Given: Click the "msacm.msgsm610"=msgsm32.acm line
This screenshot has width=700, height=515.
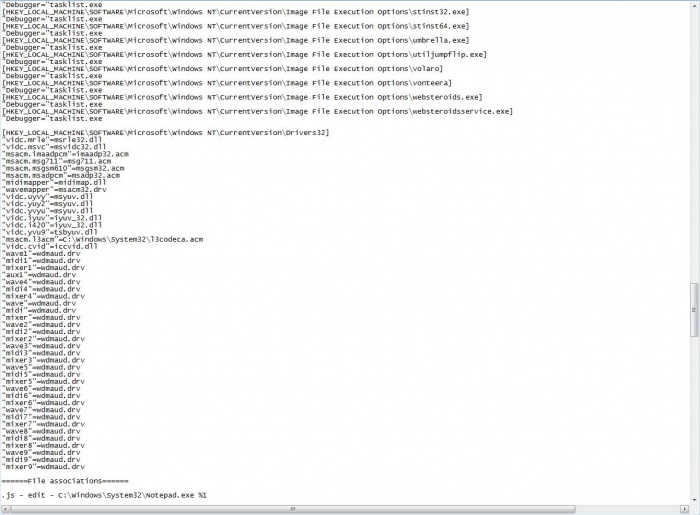Looking at the screenshot, I should click(x=63, y=168).
